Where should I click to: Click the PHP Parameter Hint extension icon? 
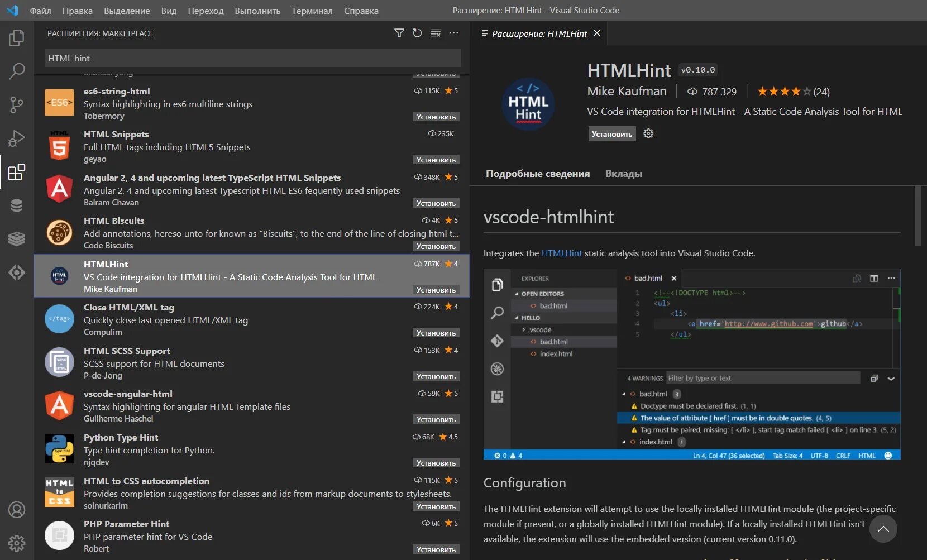(x=59, y=535)
